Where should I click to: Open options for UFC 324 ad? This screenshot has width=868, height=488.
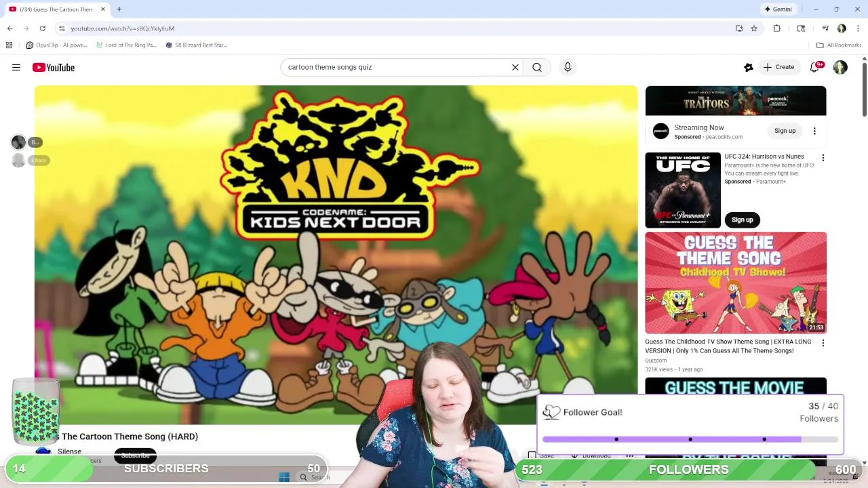click(x=823, y=158)
